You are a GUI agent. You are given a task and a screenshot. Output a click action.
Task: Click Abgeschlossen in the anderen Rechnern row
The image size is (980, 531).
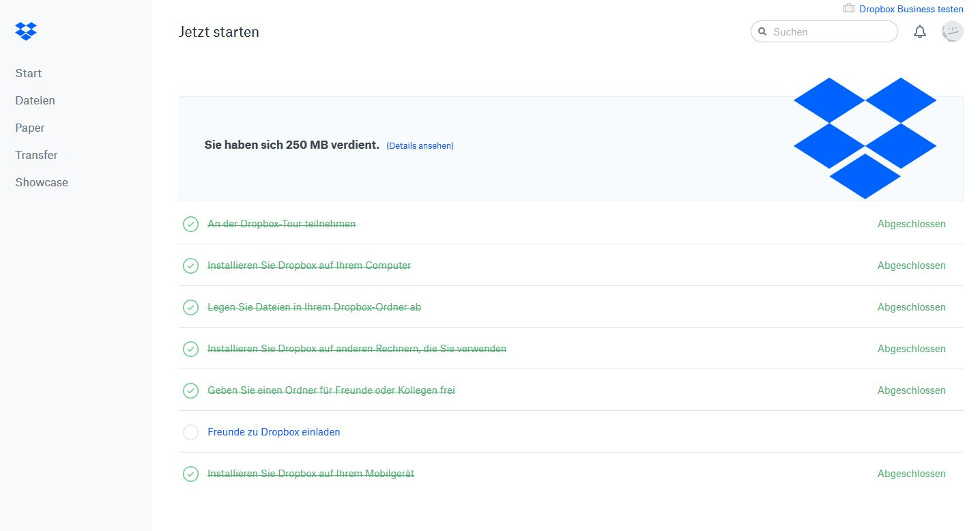(x=912, y=349)
